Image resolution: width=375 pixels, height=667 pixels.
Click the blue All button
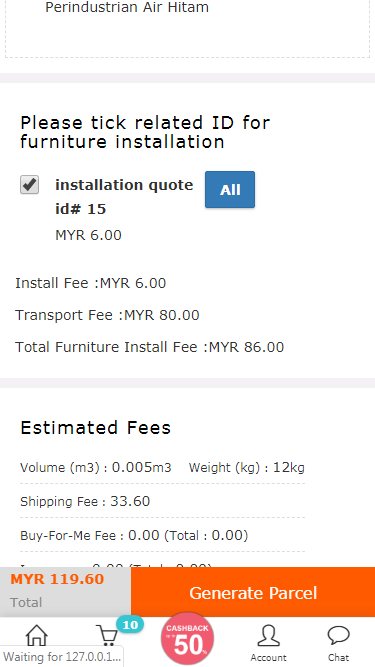pyautogui.click(x=230, y=190)
